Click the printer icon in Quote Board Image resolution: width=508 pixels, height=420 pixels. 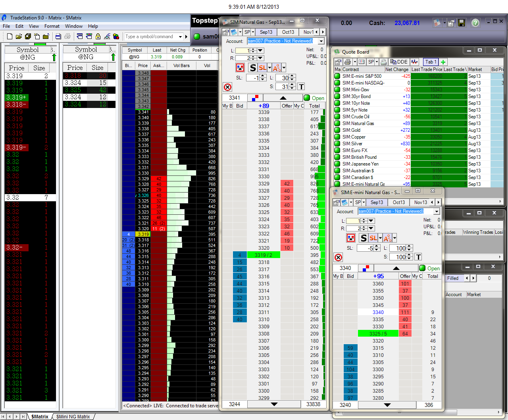348,62
